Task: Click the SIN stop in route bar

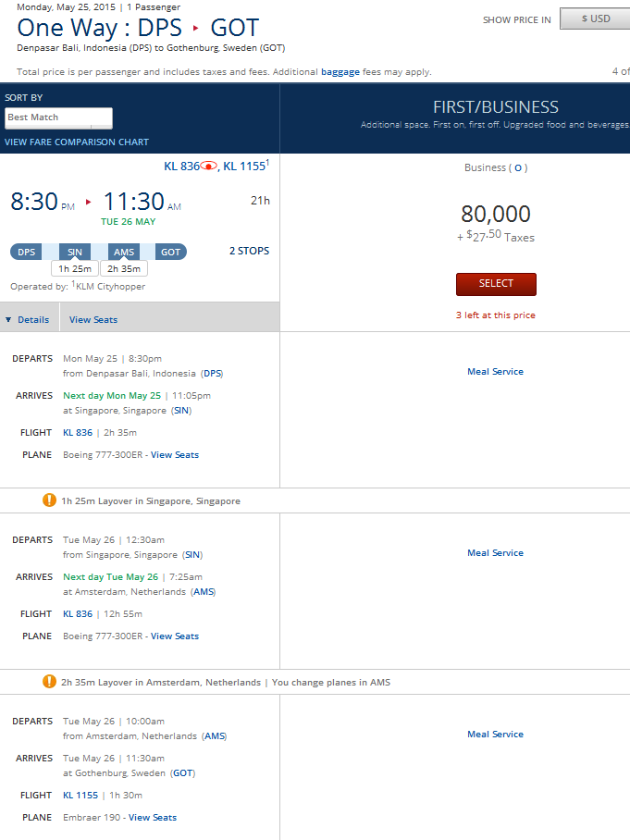Action: point(75,252)
